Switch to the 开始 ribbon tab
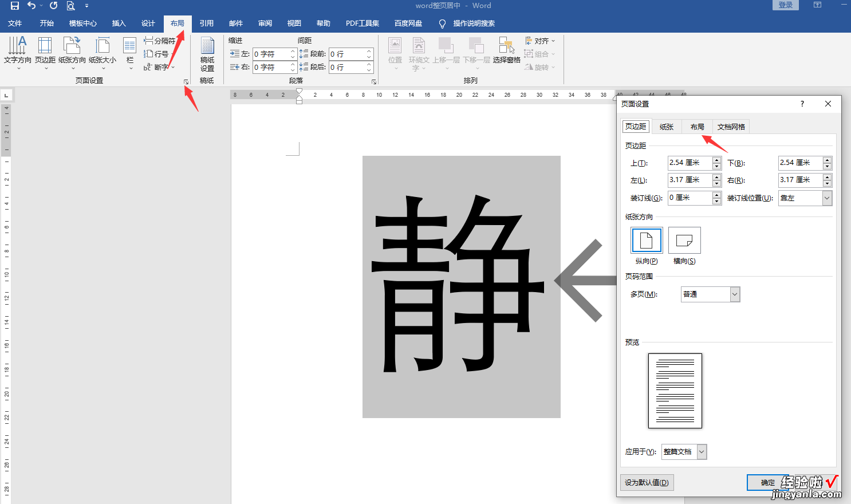 47,23
